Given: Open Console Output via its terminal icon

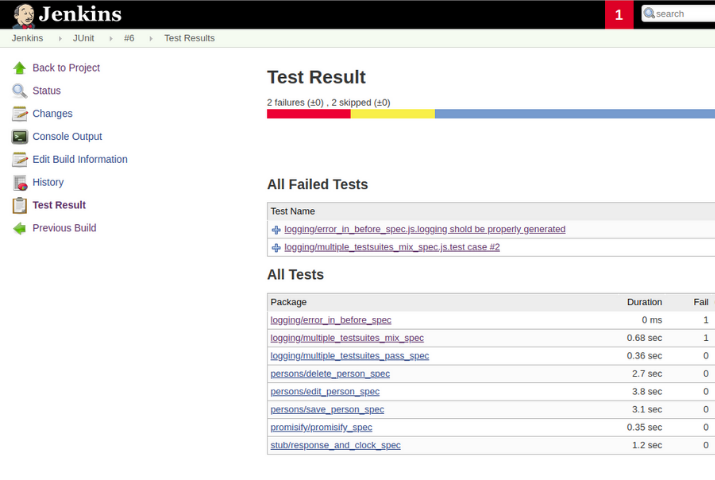Looking at the screenshot, I should click(x=19, y=137).
